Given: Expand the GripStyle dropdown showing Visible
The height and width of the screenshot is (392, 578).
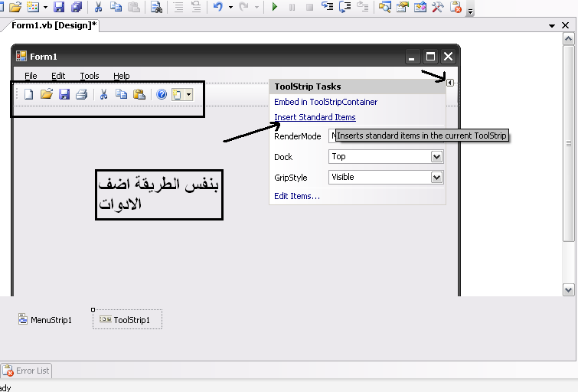Looking at the screenshot, I should pyautogui.click(x=436, y=177).
